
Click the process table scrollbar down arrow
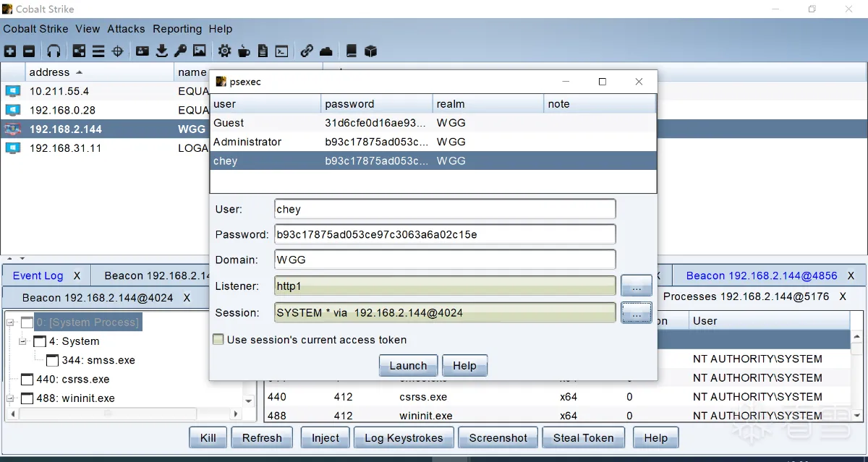857,415
